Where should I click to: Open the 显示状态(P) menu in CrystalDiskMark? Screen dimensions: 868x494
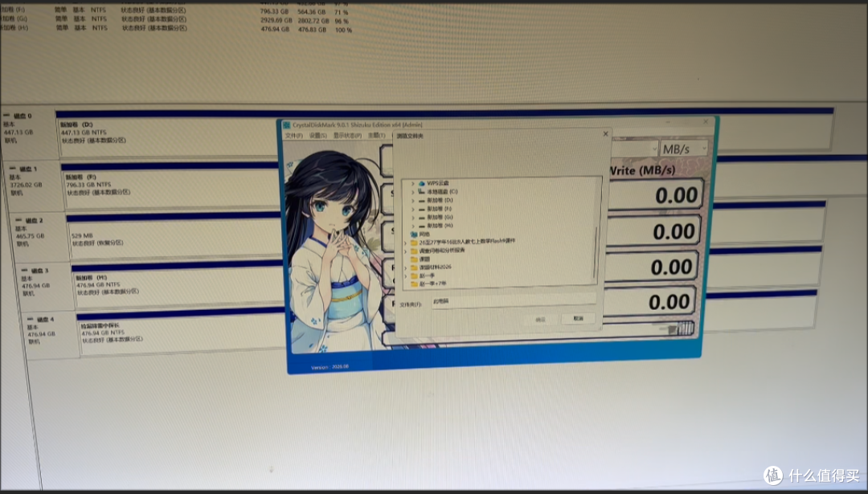click(347, 136)
